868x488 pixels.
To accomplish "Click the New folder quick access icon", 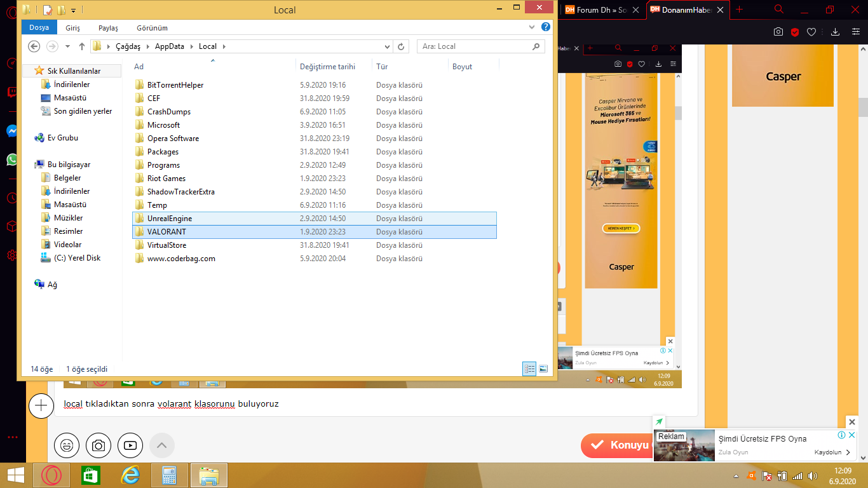I will 61,10.
